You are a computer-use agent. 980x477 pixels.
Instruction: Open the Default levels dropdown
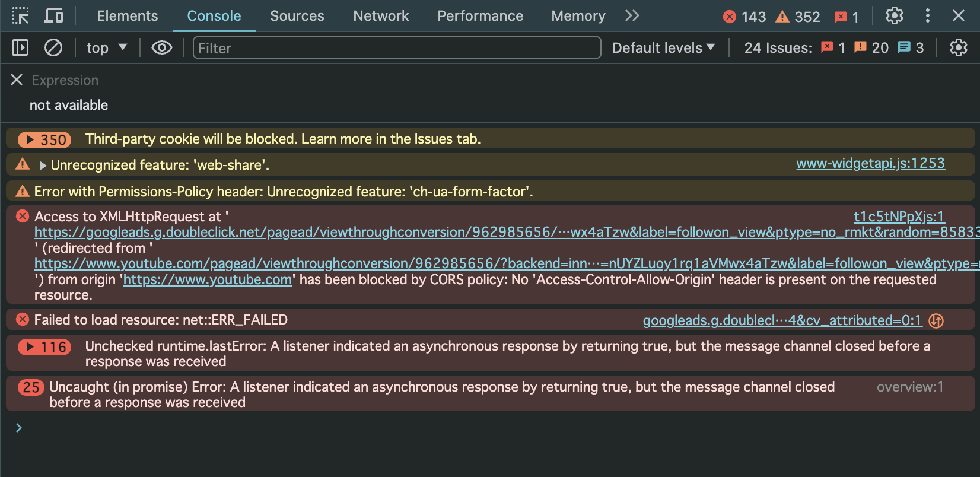(663, 48)
